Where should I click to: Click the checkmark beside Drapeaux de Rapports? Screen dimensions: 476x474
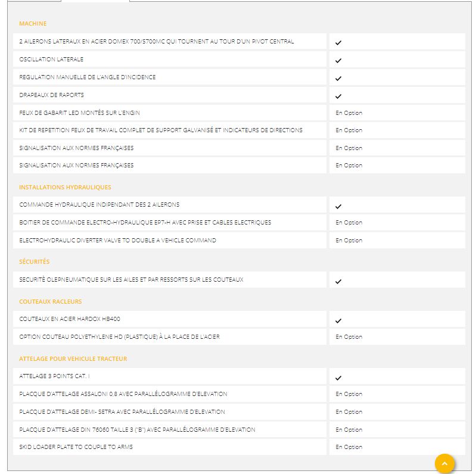[x=338, y=96]
